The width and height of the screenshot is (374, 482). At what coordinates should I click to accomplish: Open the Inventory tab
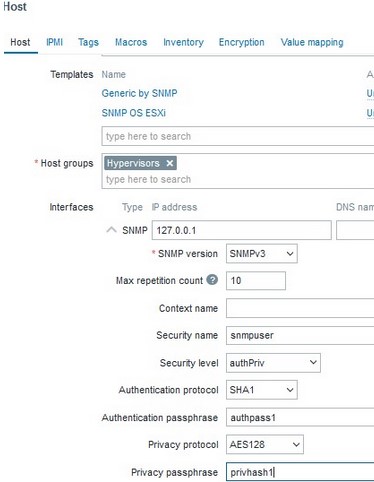coord(183,42)
